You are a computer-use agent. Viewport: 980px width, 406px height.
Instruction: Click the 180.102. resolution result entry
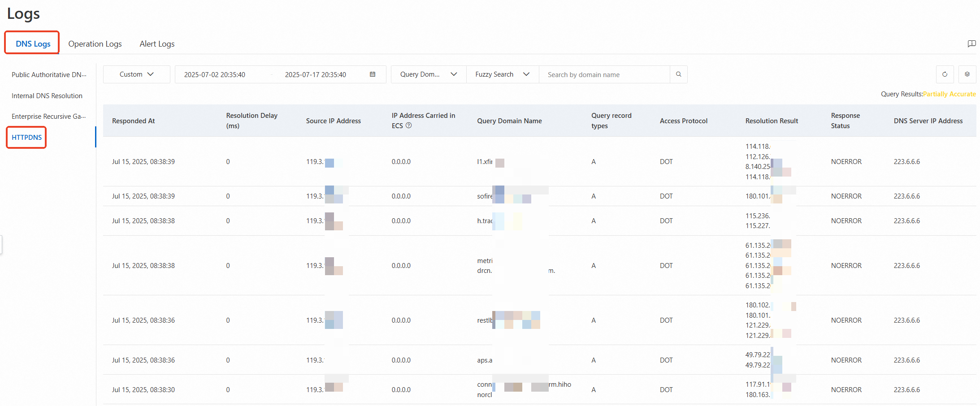(x=758, y=305)
